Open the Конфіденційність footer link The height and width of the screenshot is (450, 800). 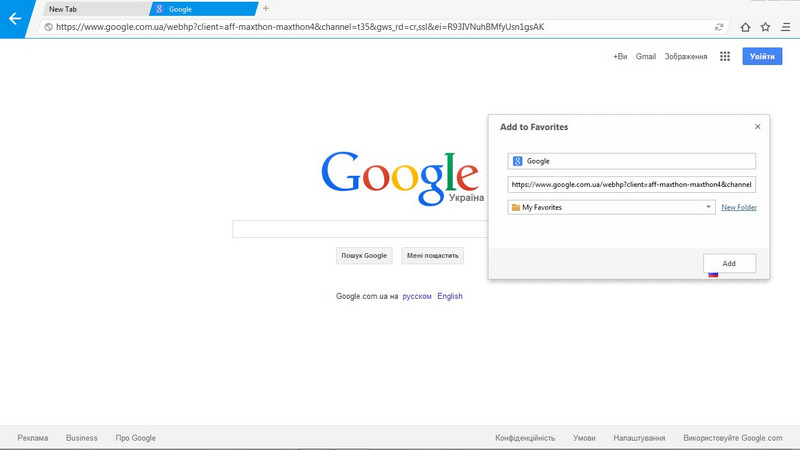point(525,438)
